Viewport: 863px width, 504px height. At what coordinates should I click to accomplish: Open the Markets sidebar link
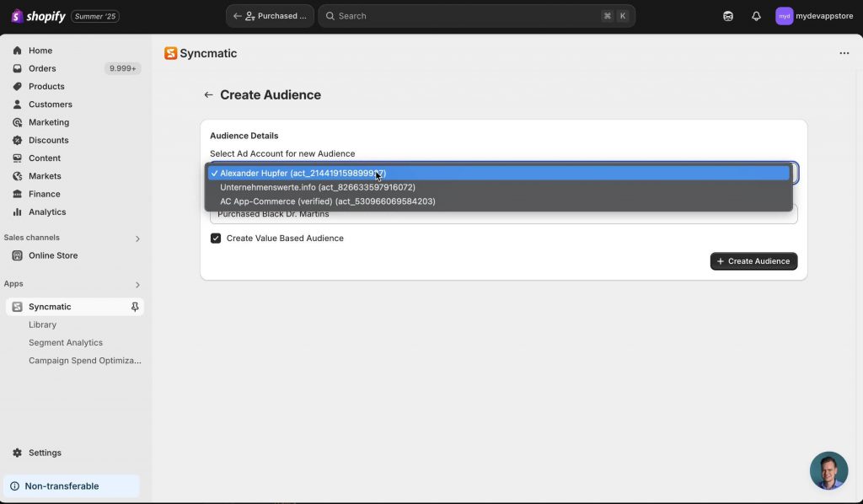(x=45, y=176)
